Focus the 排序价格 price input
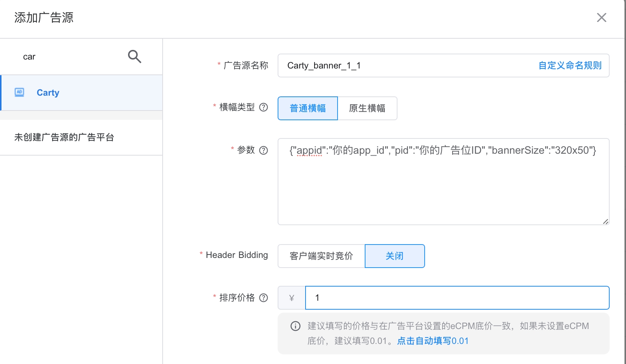This screenshot has height=364, width=626. 457,298
